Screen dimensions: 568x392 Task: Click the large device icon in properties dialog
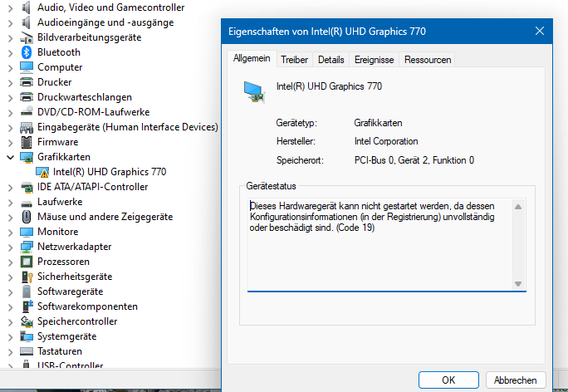254,92
